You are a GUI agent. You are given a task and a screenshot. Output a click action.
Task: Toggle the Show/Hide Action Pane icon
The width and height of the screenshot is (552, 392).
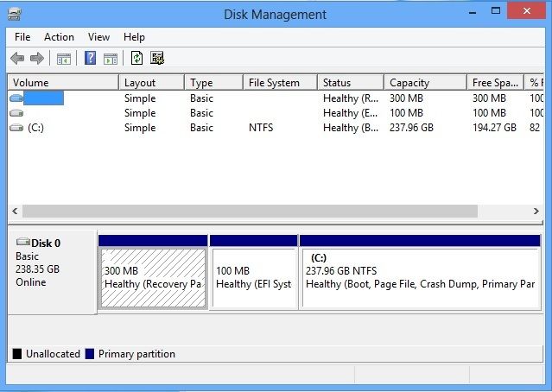tap(111, 59)
